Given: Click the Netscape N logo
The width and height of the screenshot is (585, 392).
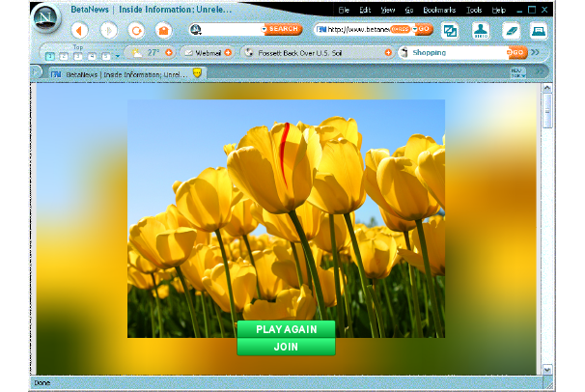Looking at the screenshot, I should pyautogui.click(x=43, y=19).
